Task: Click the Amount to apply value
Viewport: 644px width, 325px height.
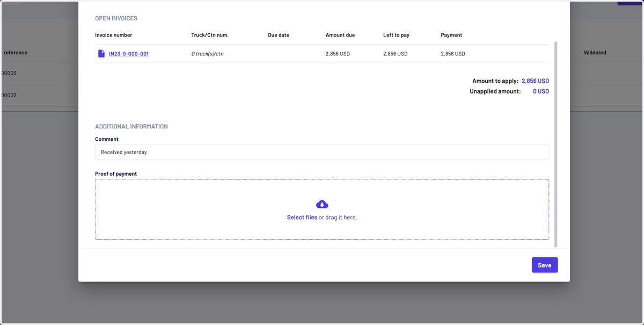Action: (535, 81)
